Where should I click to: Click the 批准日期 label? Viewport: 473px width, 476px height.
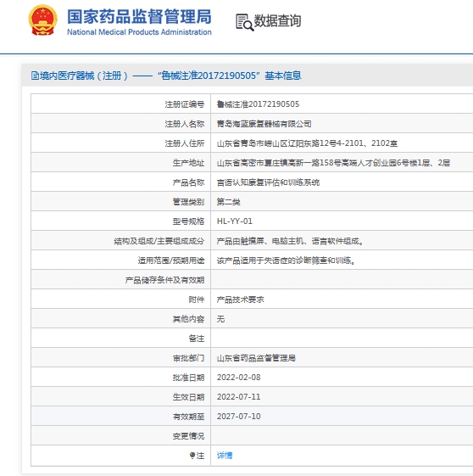click(188, 378)
